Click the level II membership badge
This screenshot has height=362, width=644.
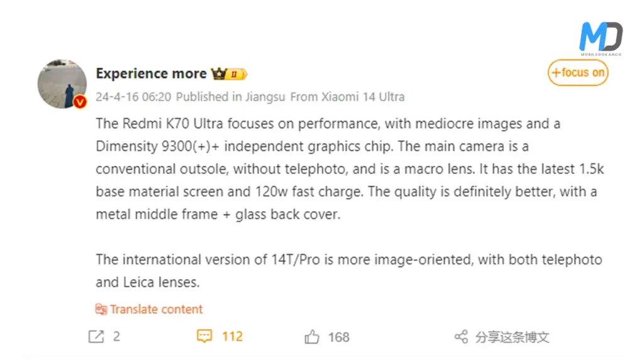tap(235, 74)
